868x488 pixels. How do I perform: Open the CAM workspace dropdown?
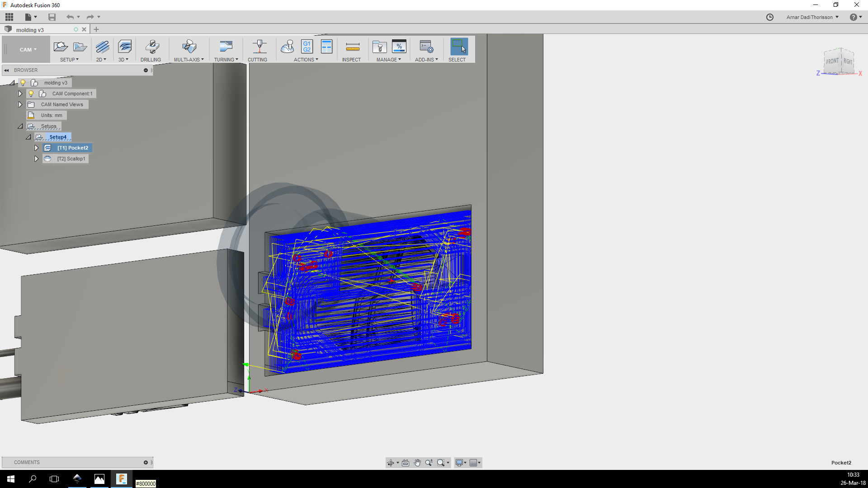click(28, 50)
